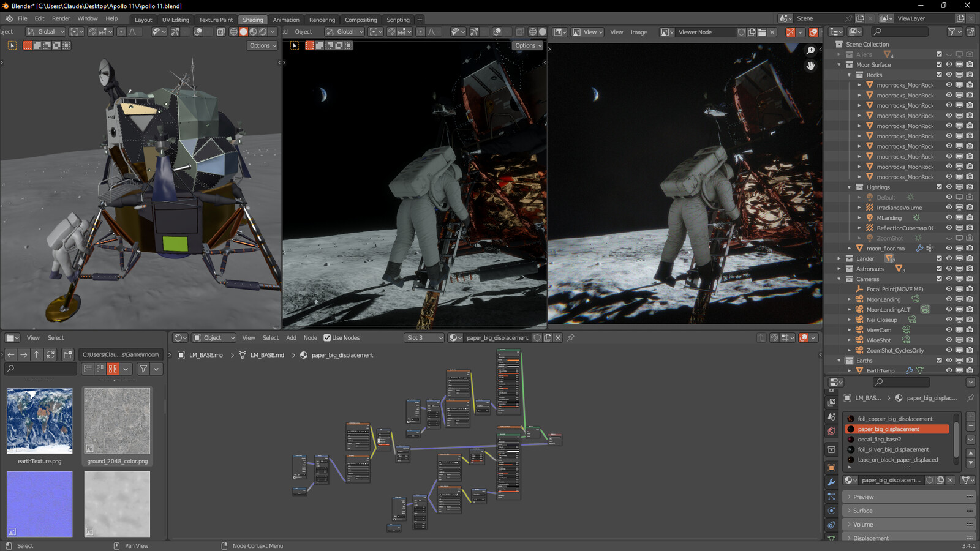Select thumbnail display mode in file browser

[113, 369]
